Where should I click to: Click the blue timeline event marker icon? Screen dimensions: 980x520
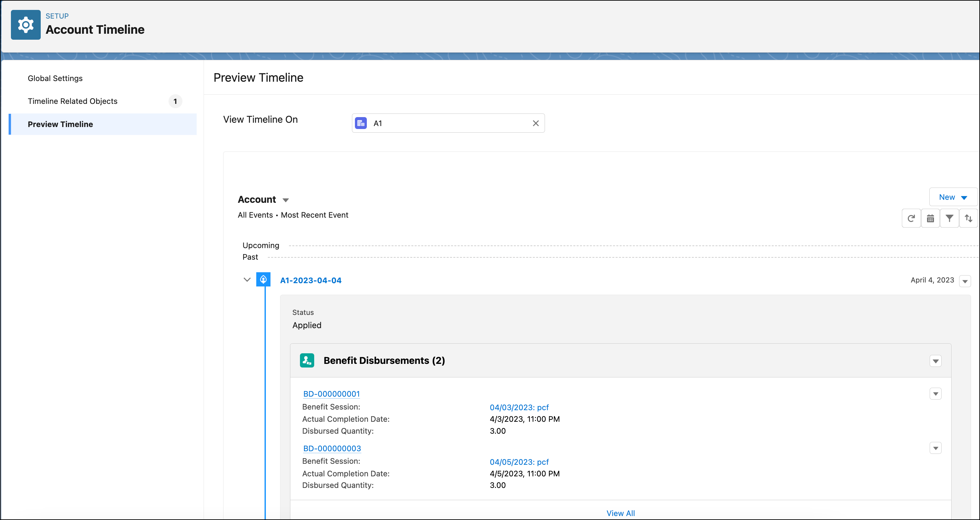tap(264, 280)
